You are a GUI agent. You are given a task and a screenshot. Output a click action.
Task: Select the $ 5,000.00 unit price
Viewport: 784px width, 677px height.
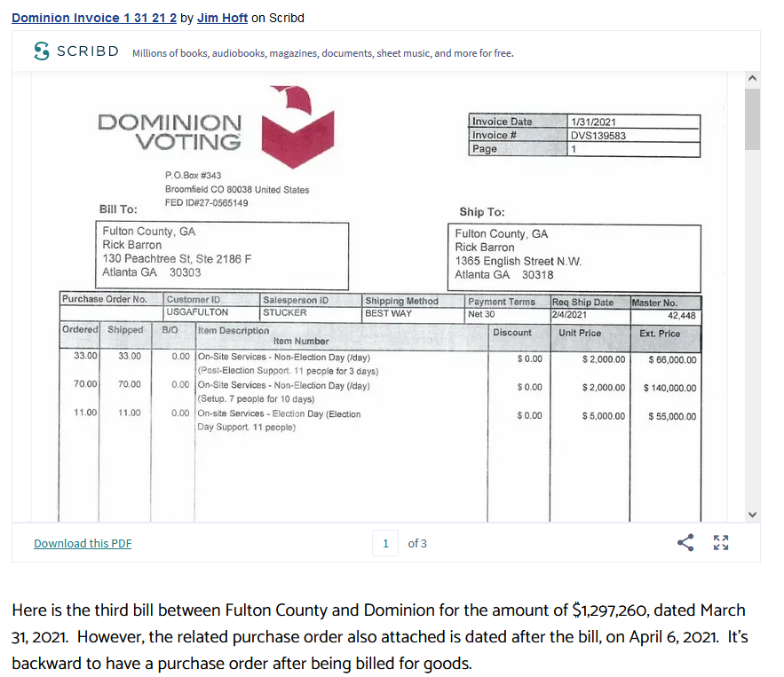pyautogui.click(x=604, y=416)
